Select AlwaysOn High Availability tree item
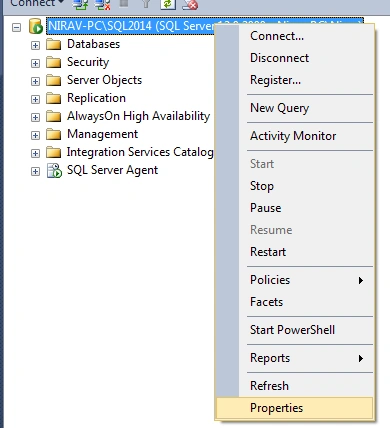Screen dimensions: 390x428 tap(138, 116)
